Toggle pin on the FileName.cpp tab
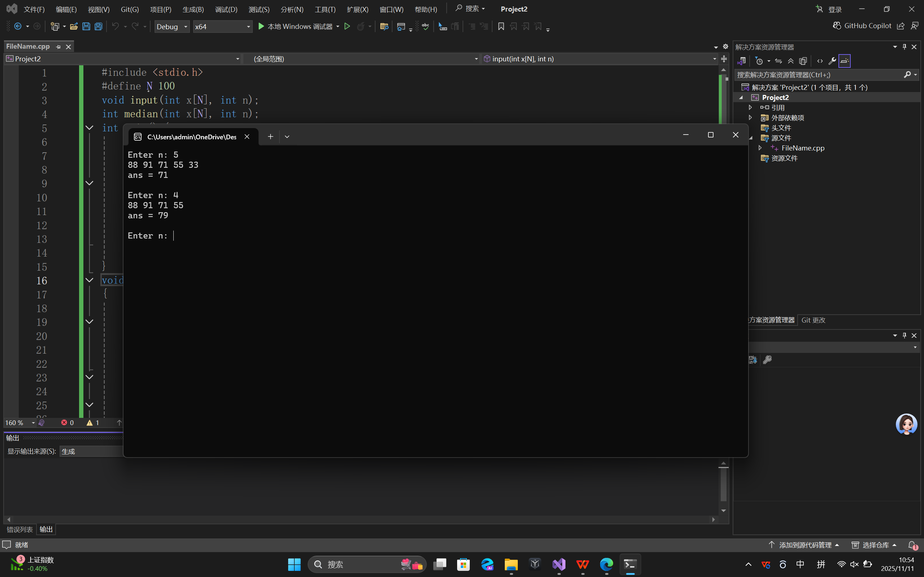Image resolution: width=924 pixels, height=577 pixels. (58, 47)
